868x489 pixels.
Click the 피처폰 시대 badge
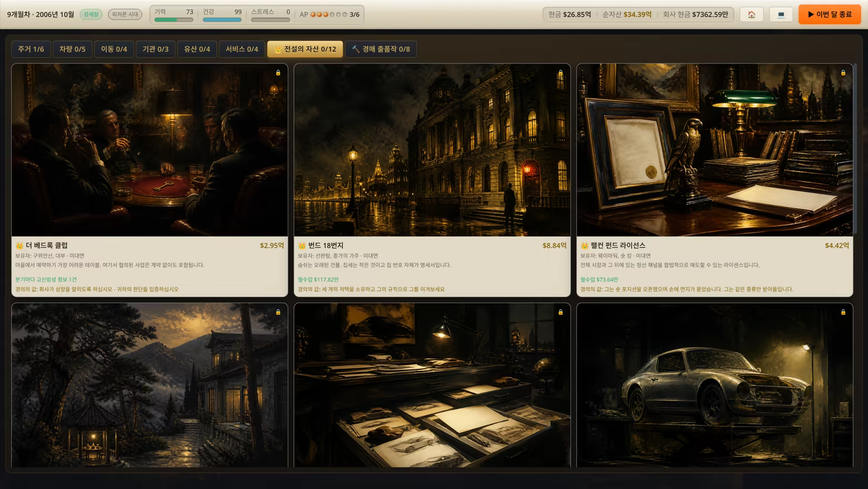(125, 14)
